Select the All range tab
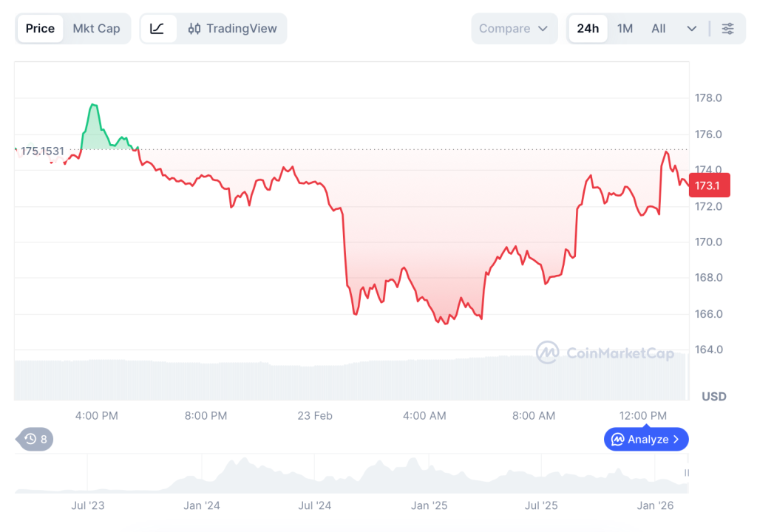 658,29
